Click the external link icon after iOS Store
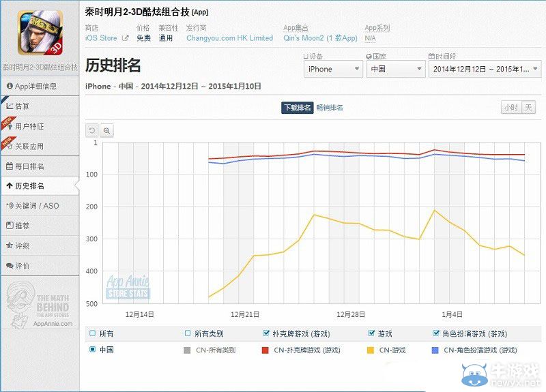Screen dimensions: 546x392 [x=126, y=38]
